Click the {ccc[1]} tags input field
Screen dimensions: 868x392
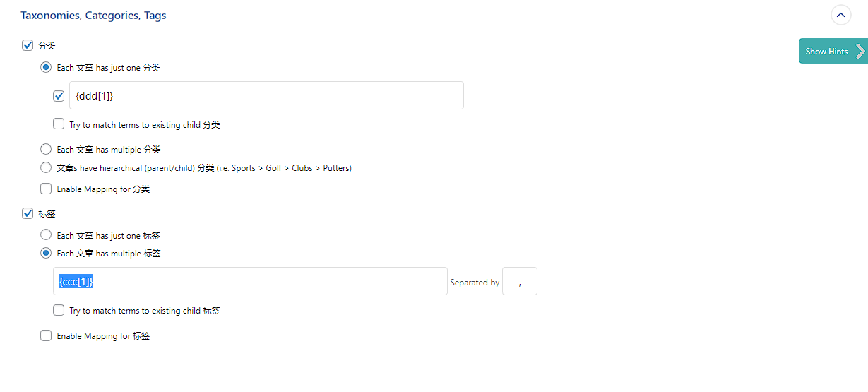tap(250, 281)
